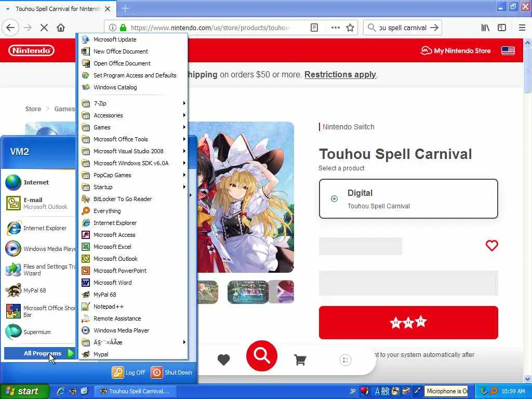Select the Digital product radio option
Screen dimensions: 532x399
pyautogui.click(x=334, y=198)
